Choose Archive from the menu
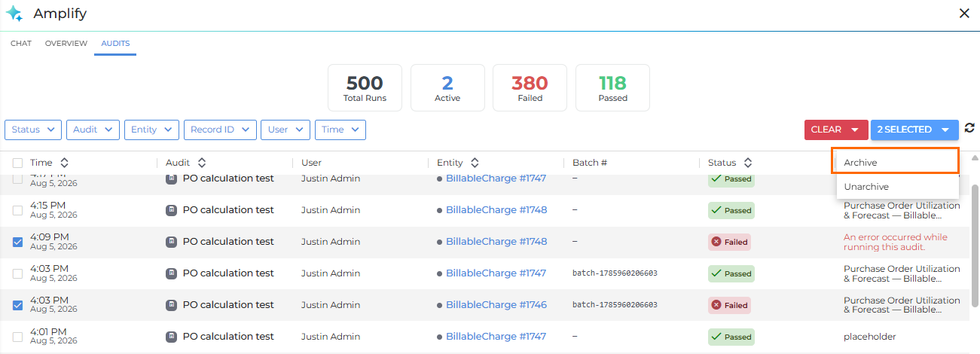The height and width of the screenshot is (354, 980). (x=897, y=162)
